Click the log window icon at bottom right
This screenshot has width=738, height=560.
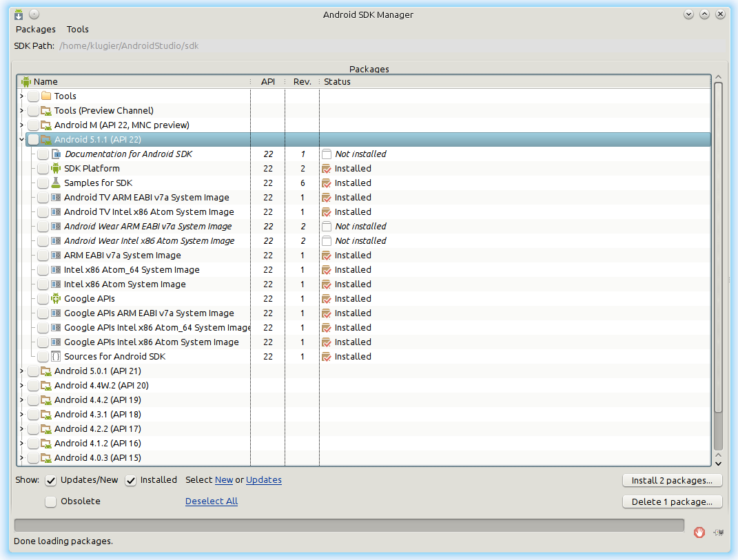(719, 532)
